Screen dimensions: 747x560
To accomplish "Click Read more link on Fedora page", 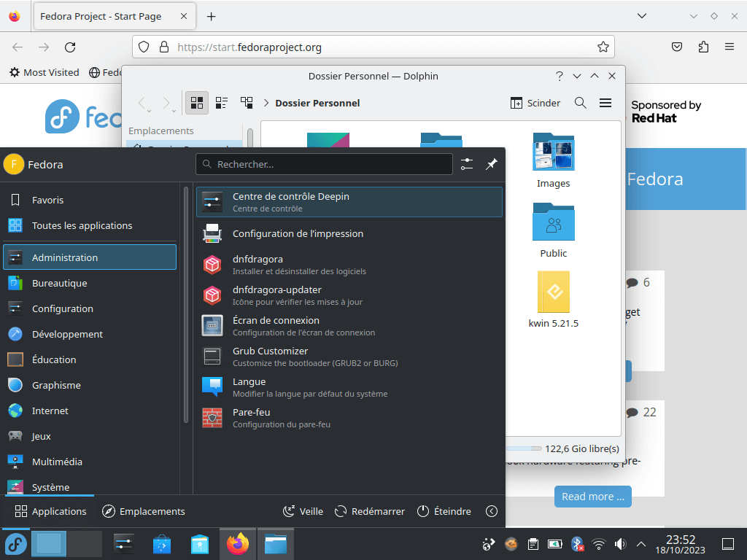I will tap(592, 497).
